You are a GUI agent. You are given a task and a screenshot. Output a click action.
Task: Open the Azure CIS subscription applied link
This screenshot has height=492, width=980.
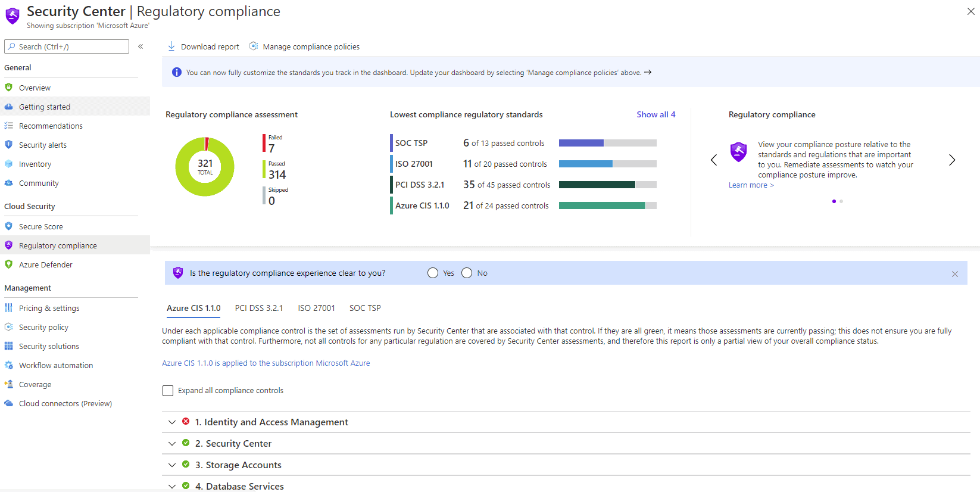coord(266,363)
